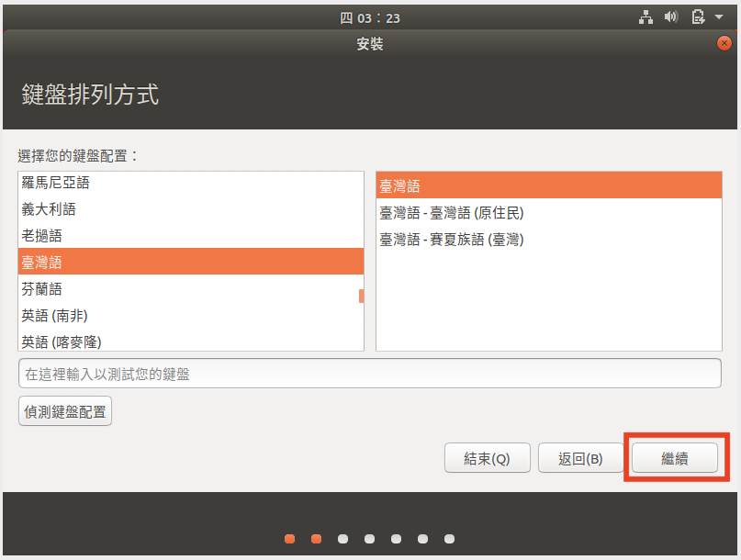
Task: Select 義大利語 keyboard language
Action: point(49,209)
